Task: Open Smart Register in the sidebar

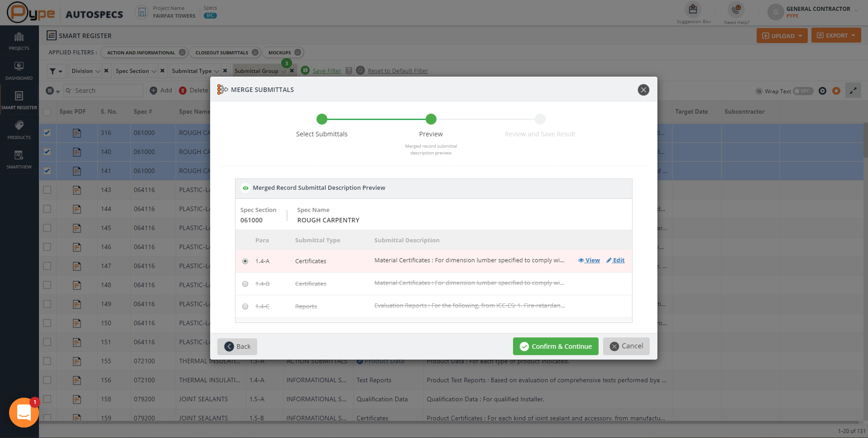Action: click(x=19, y=101)
